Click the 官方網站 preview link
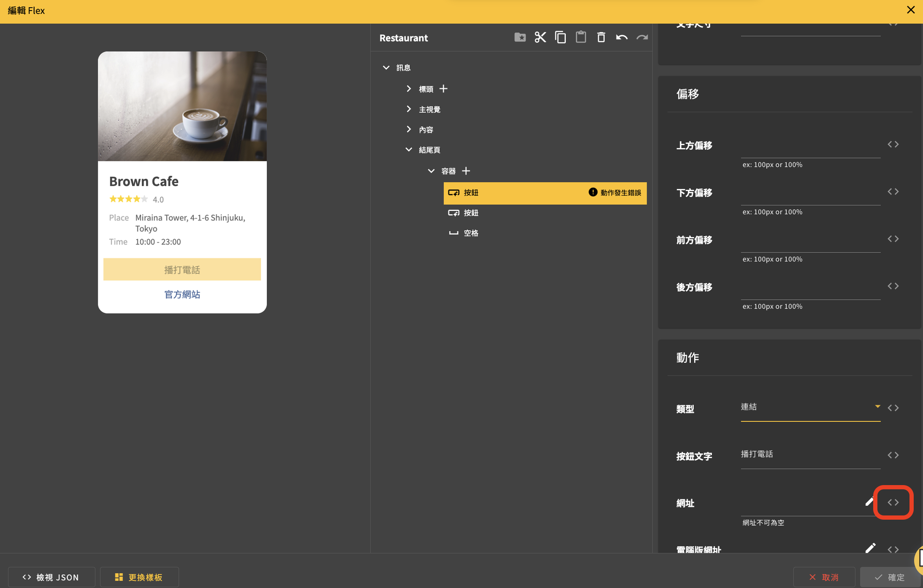 coord(182,294)
